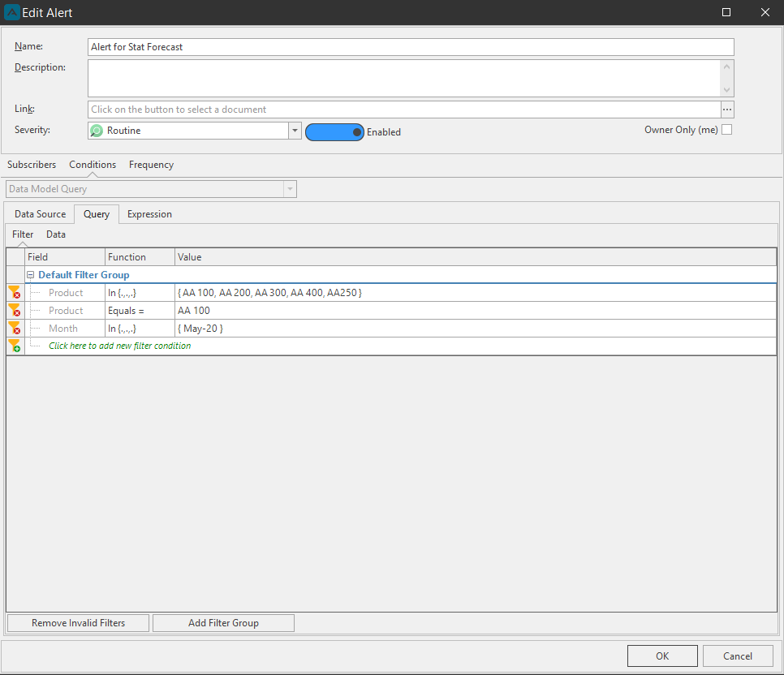784x675 pixels.
Task: Select the Data sub-tab
Action: point(56,234)
